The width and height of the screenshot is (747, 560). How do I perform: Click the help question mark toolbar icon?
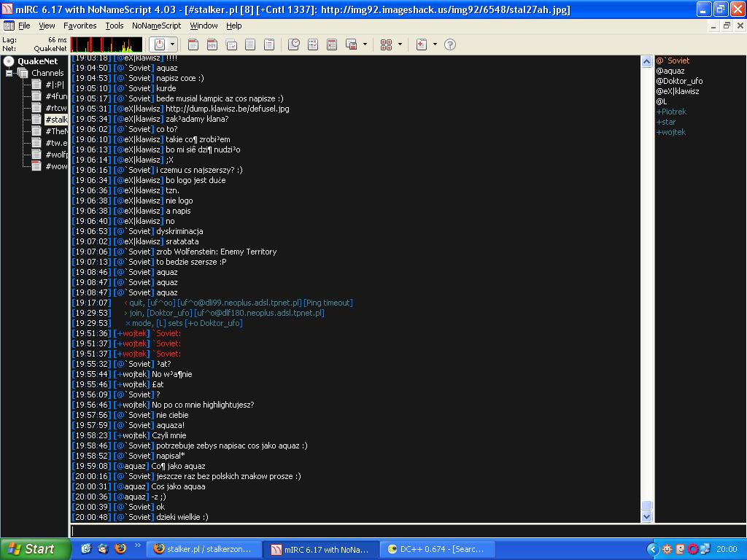click(x=450, y=44)
